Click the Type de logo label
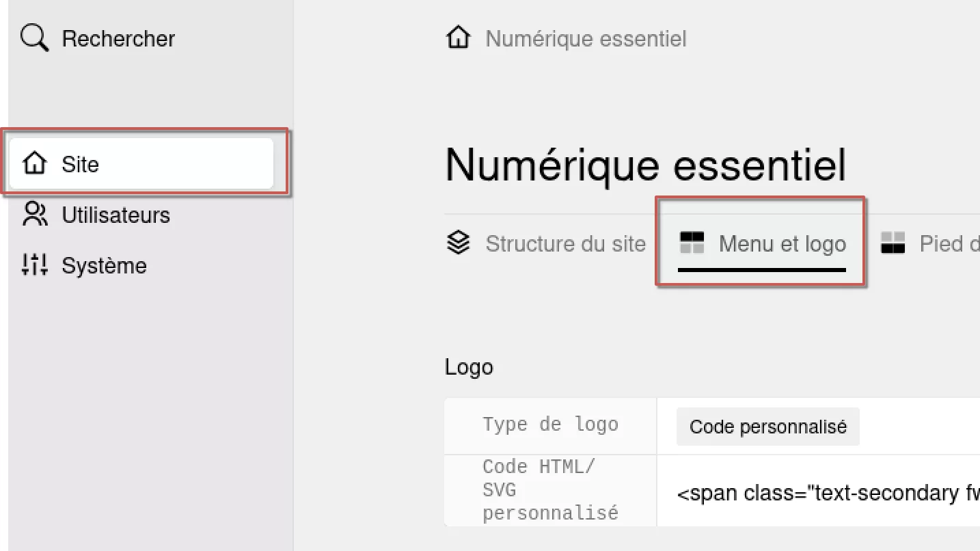 pos(550,425)
